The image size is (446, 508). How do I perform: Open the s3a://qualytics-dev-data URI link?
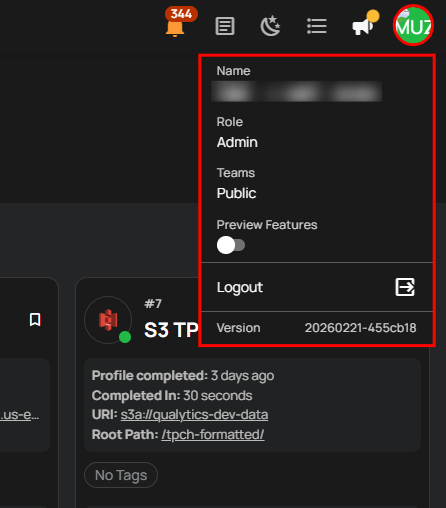194,415
